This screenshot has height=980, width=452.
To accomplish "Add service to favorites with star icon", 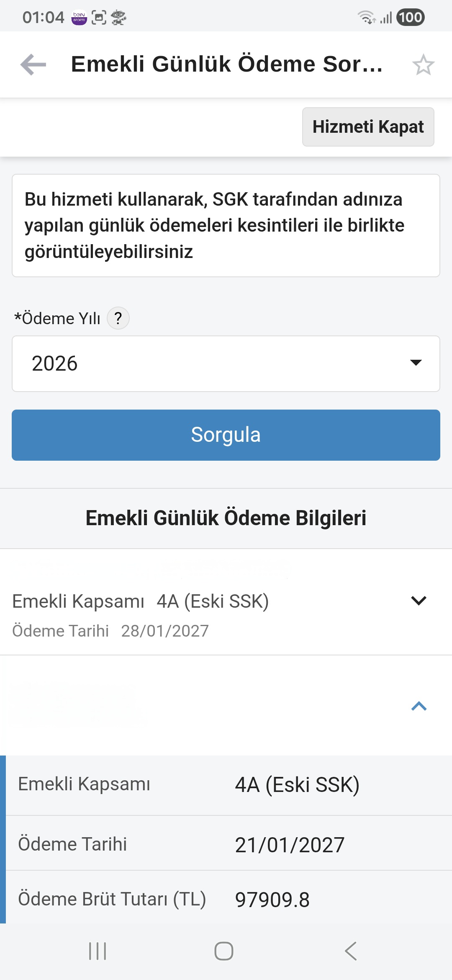I will click(423, 65).
